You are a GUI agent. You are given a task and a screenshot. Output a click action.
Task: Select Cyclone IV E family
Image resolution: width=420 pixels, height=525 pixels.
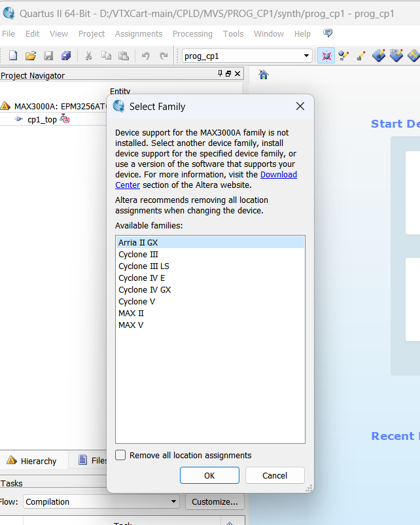tap(210, 278)
